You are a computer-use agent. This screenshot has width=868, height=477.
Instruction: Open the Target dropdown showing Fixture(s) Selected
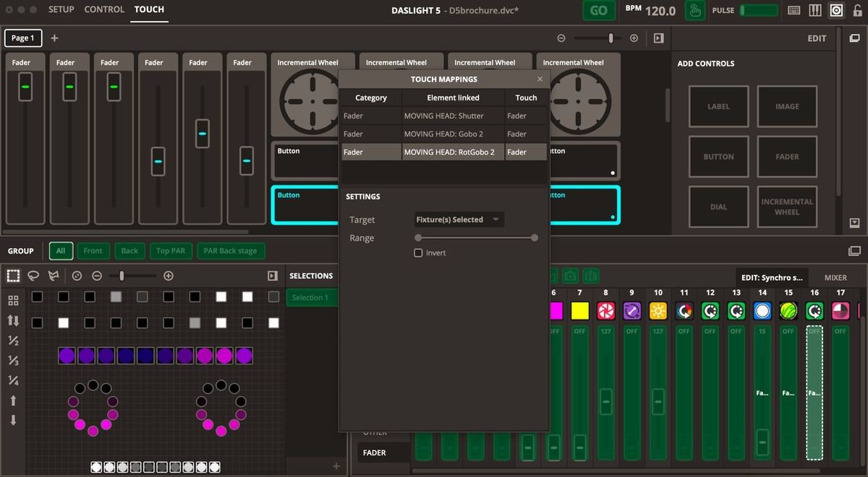(459, 219)
